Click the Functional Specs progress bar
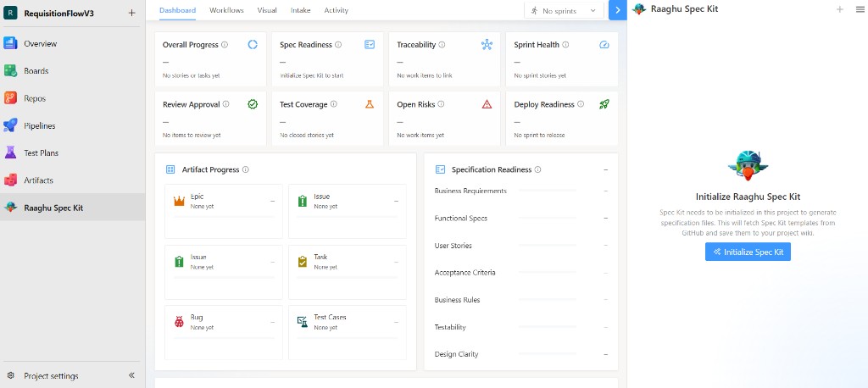This screenshot has height=388, width=868. (x=548, y=218)
